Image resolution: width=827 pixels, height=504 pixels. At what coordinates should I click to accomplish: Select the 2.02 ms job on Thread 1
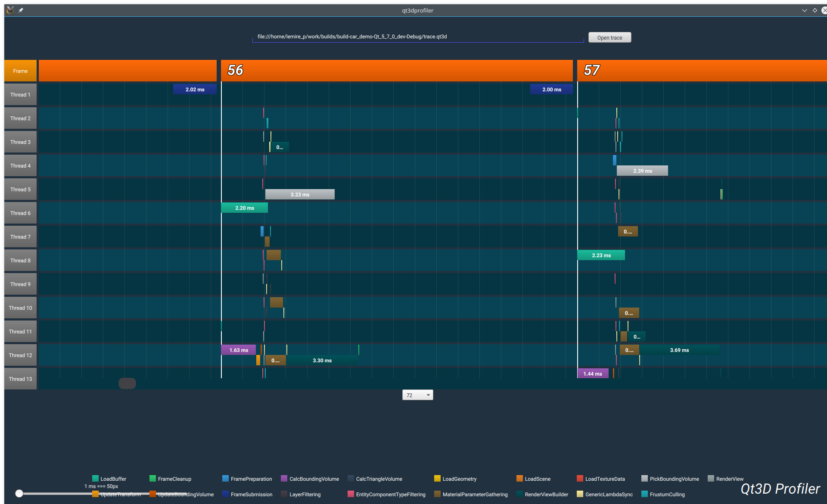click(x=195, y=90)
